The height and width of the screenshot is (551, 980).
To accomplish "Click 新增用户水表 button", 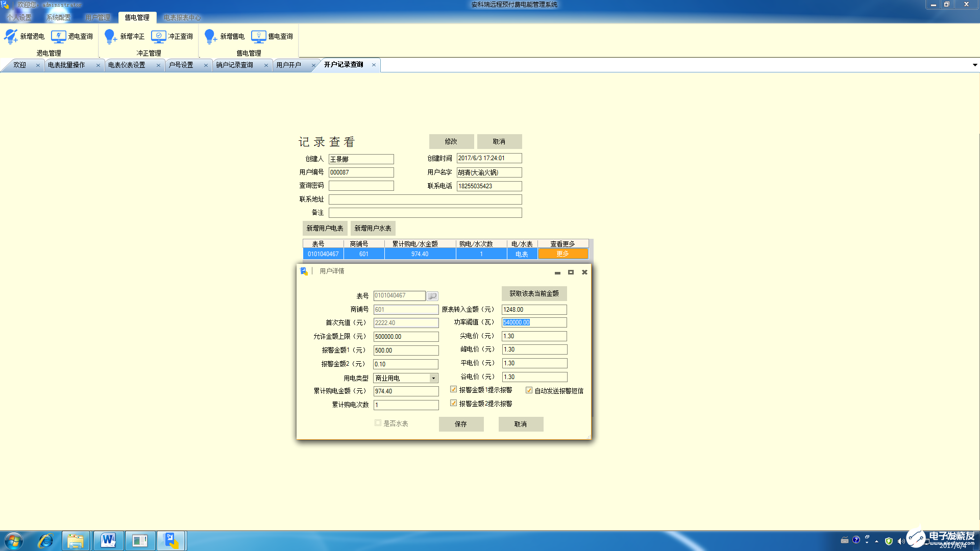I will 373,228.
